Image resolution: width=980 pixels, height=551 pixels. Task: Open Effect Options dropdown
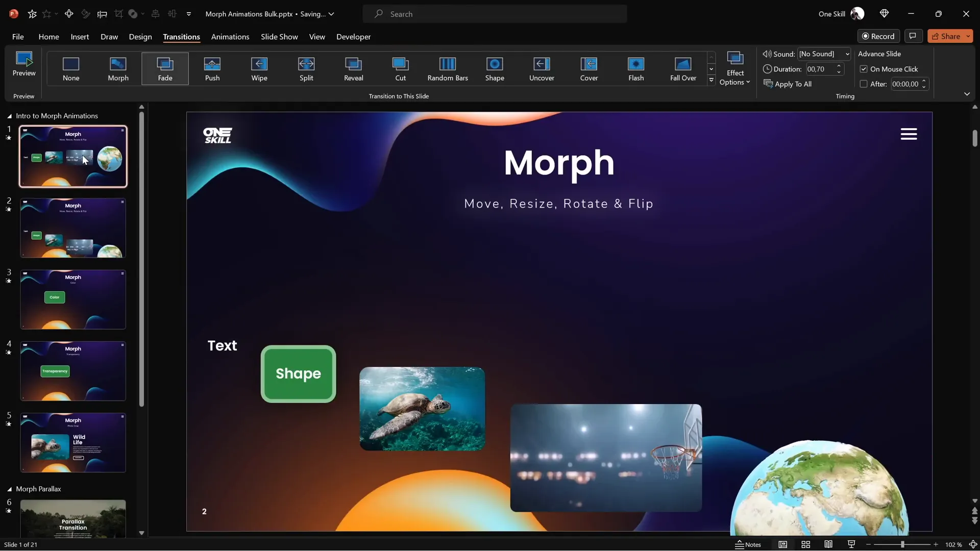[x=735, y=69]
